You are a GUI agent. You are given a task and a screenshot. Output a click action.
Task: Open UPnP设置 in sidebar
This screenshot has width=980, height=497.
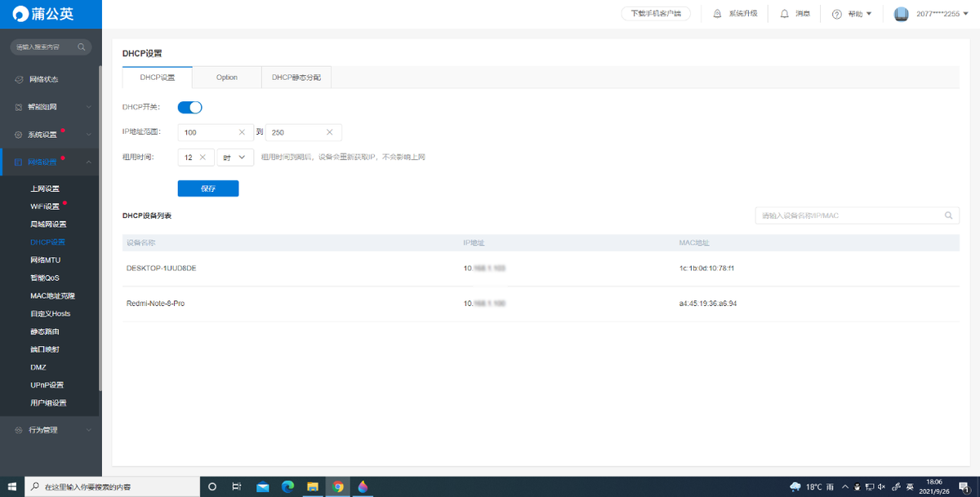(x=47, y=385)
